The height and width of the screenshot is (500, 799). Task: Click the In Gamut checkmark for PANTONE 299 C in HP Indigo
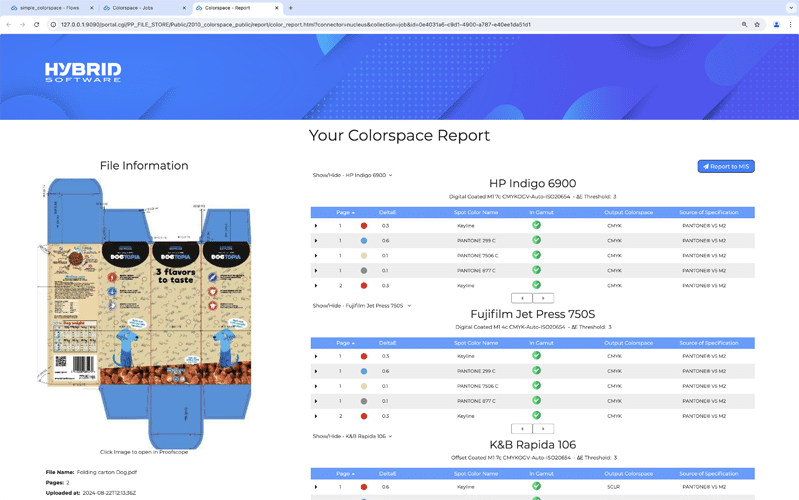[x=537, y=240]
